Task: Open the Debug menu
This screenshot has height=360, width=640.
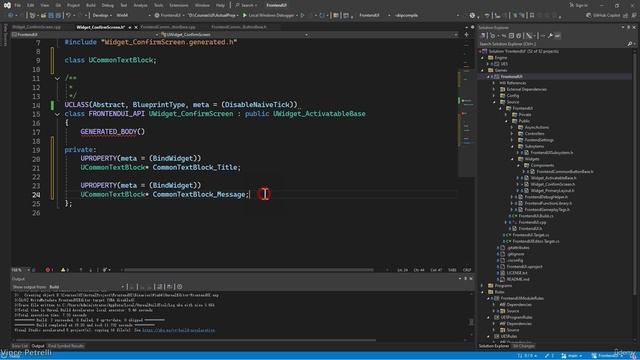Action: [108, 5]
